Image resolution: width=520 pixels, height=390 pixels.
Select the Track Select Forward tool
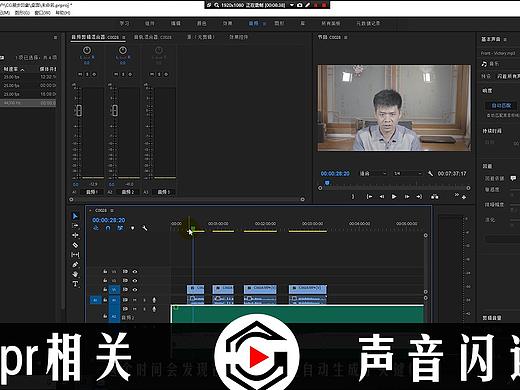[75, 226]
